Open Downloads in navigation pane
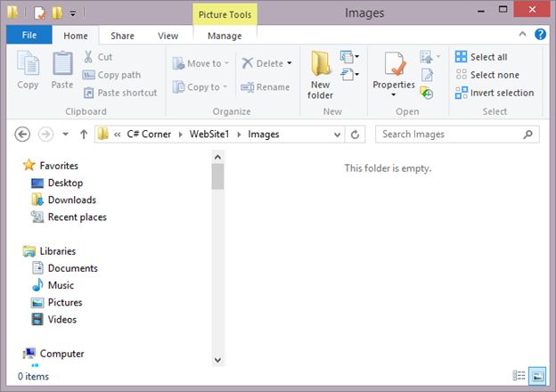Screen dimensions: 556x392 click(64, 200)
